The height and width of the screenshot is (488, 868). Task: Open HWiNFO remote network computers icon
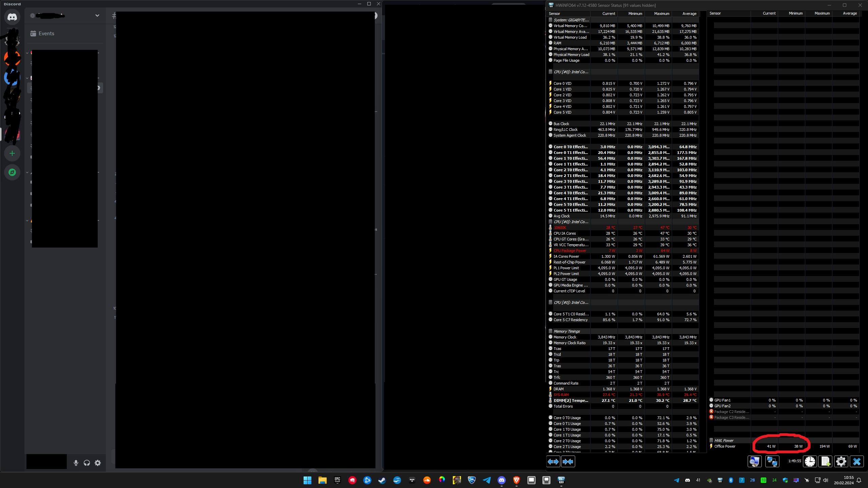click(x=772, y=461)
